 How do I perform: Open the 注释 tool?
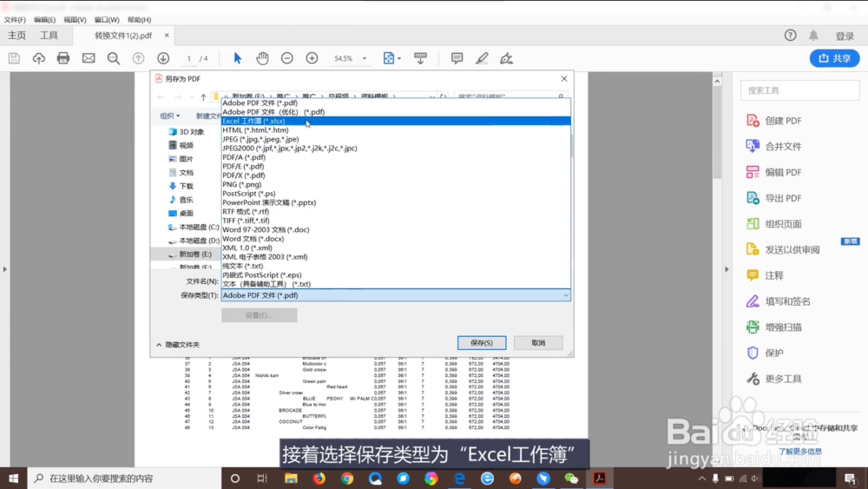tap(765, 275)
